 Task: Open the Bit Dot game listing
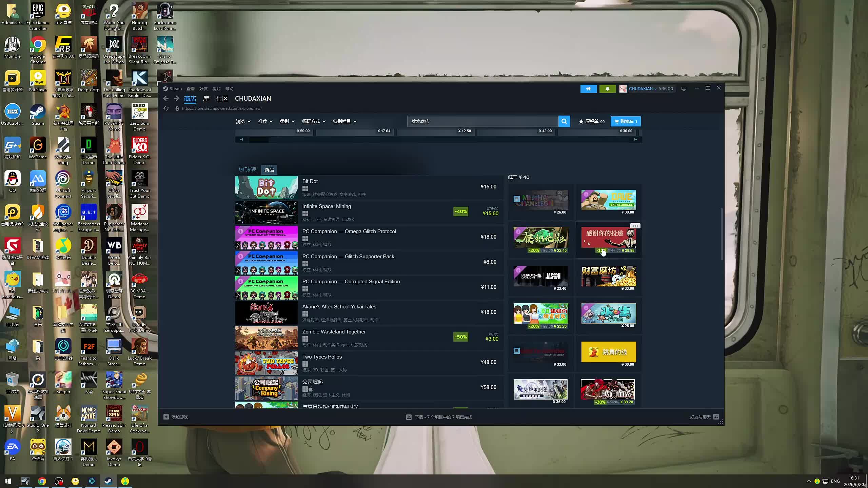[369, 187]
